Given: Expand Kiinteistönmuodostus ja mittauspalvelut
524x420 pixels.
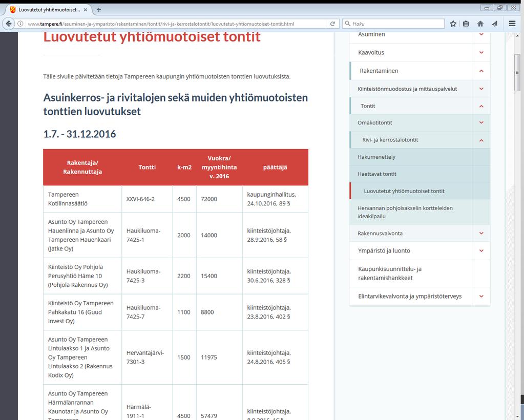Looking at the screenshot, I should pyautogui.click(x=481, y=89).
